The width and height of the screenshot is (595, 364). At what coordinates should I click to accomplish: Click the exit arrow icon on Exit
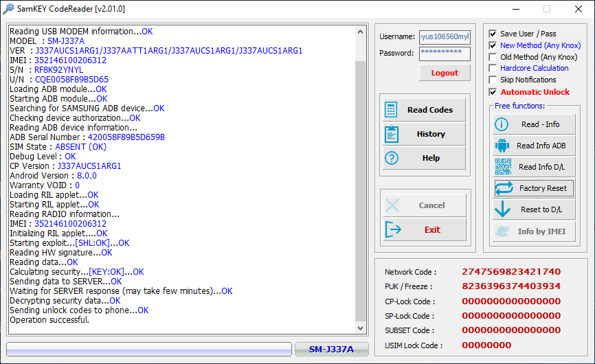coord(393,229)
